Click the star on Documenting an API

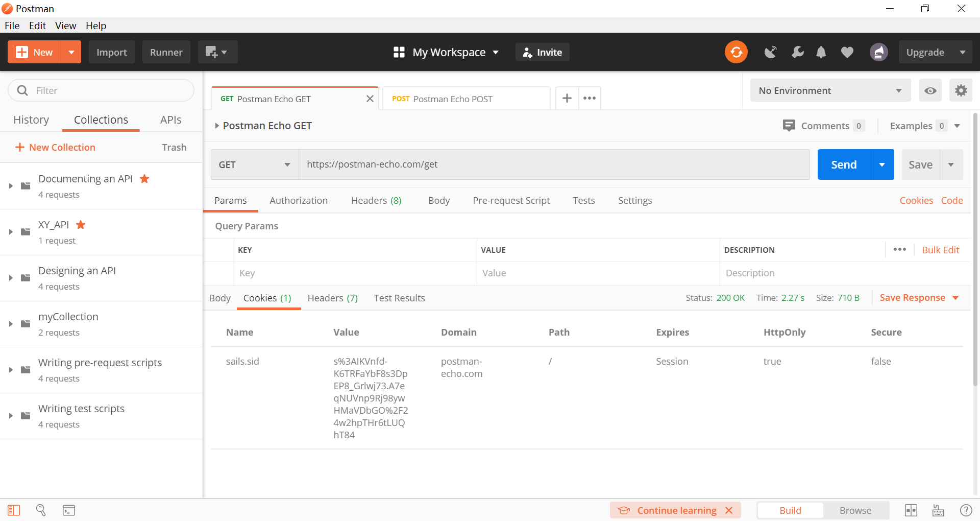(x=144, y=179)
